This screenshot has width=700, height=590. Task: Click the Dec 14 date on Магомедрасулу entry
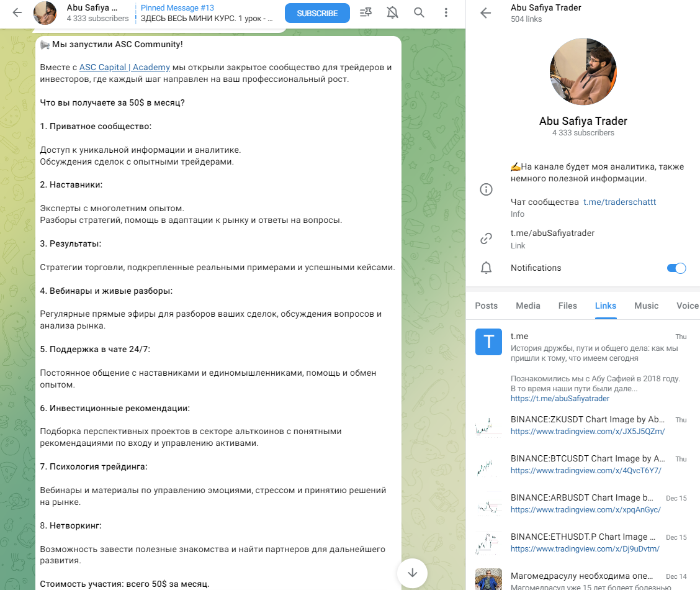coord(676,576)
